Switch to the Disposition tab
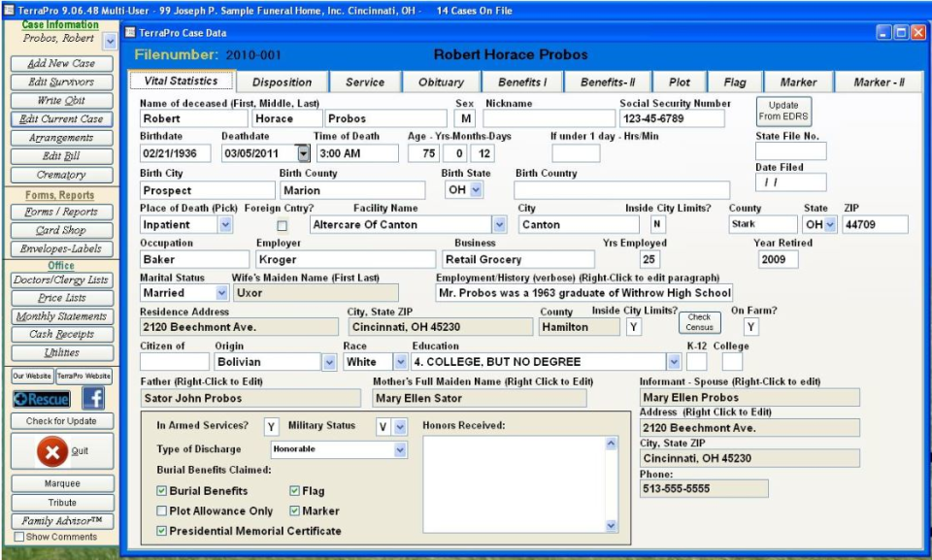This screenshot has width=932, height=560. coord(282,82)
